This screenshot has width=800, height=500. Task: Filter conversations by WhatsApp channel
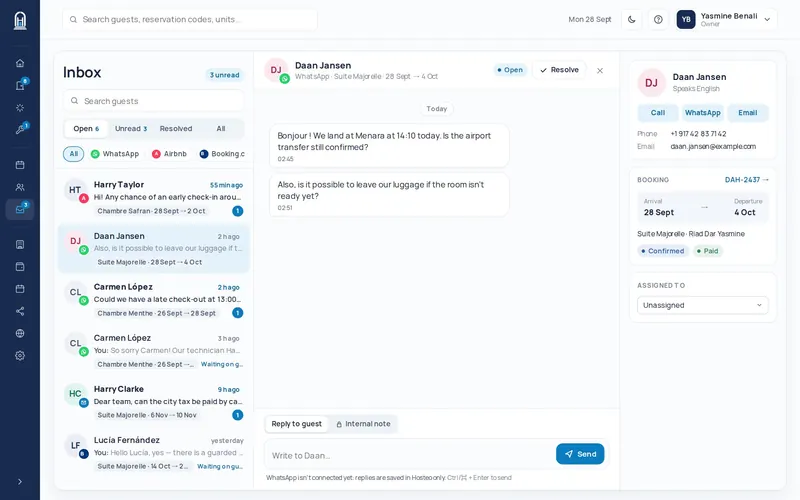coord(115,154)
